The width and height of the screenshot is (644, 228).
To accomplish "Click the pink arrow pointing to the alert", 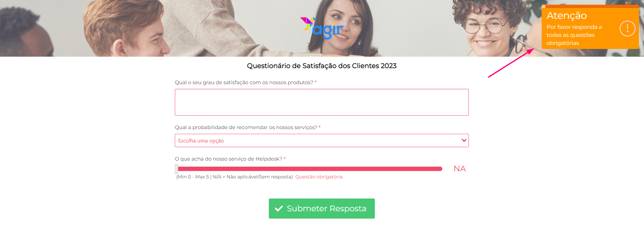I will pos(511,63).
